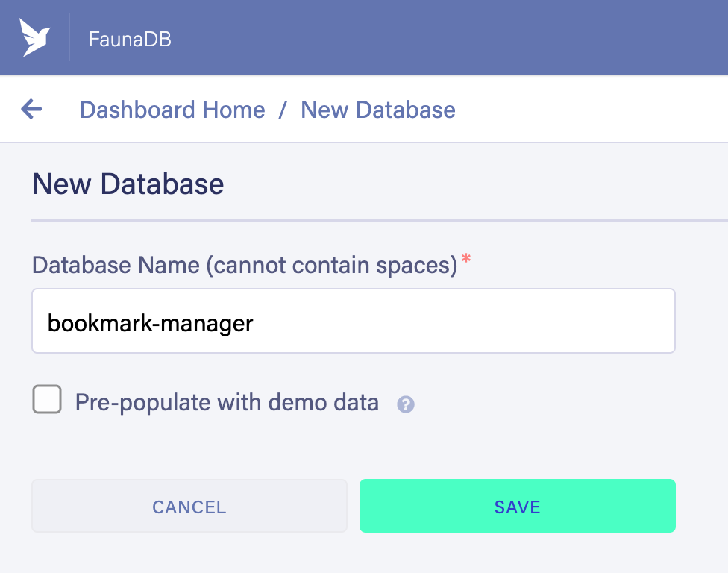
Task: Click the New Database page heading
Action: pos(128,184)
